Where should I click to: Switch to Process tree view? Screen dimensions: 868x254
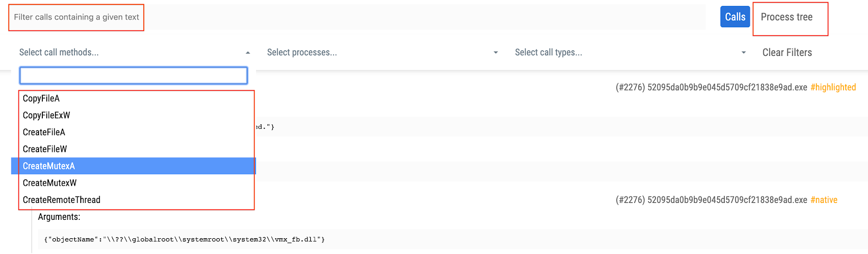[787, 17]
